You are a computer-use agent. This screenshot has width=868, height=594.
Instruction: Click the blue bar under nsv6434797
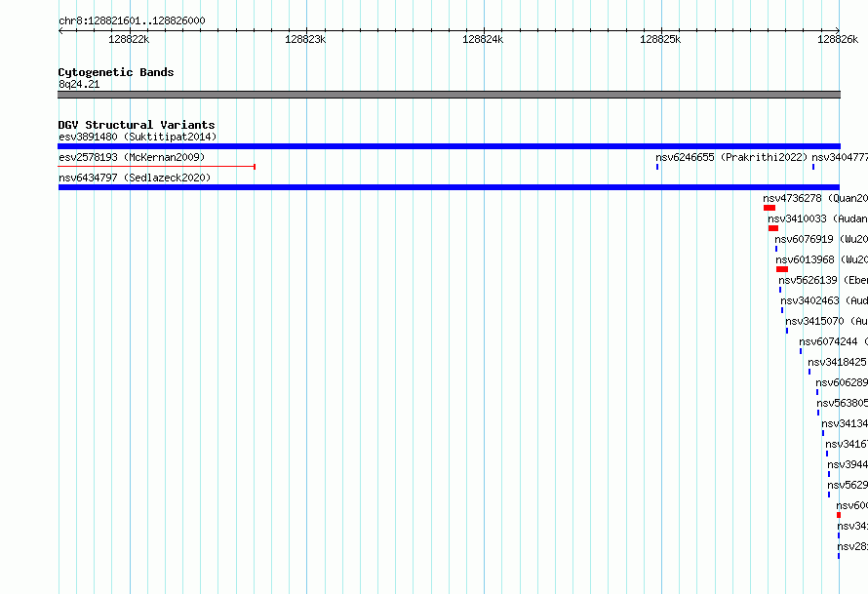tap(449, 187)
